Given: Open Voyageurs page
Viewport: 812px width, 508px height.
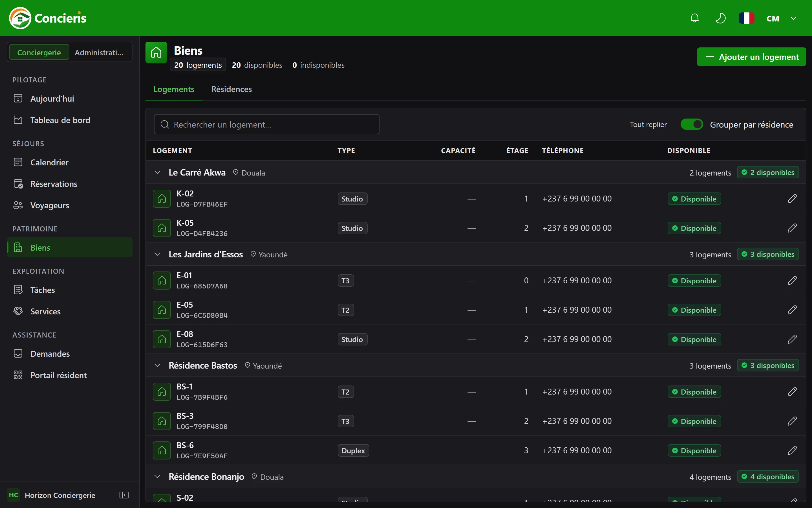Looking at the screenshot, I should tap(69, 205).
